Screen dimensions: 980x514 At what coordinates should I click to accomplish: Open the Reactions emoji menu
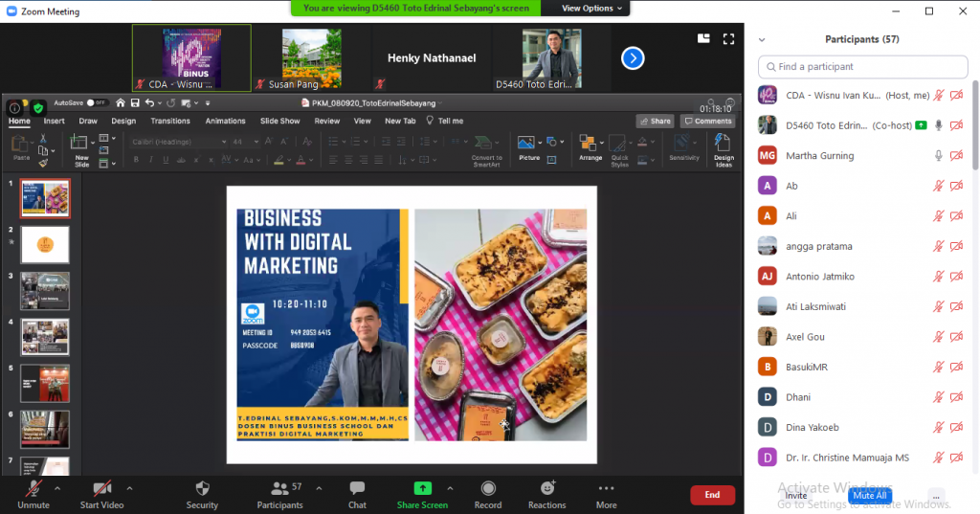click(546, 489)
